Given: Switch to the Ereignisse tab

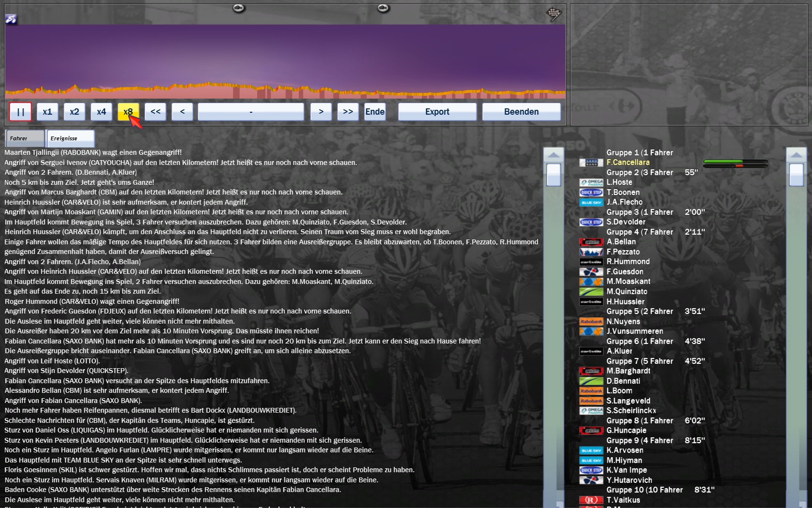Looking at the screenshot, I should tap(70, 138).
